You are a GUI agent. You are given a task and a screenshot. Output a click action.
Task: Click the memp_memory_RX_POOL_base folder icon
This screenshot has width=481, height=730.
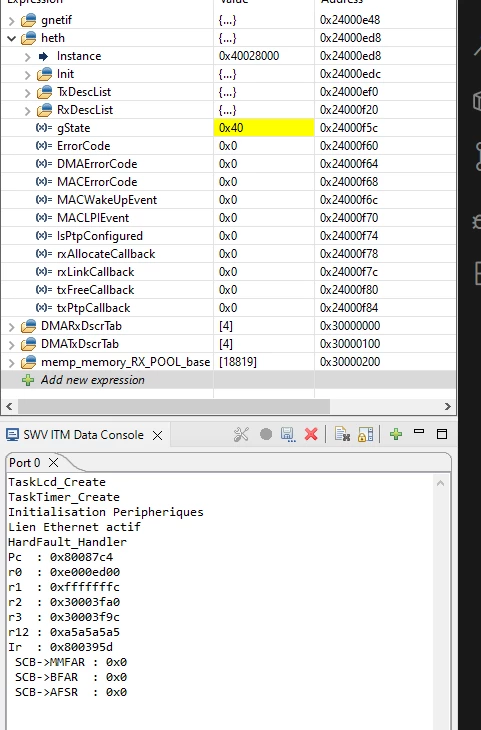tap(28, 362)
